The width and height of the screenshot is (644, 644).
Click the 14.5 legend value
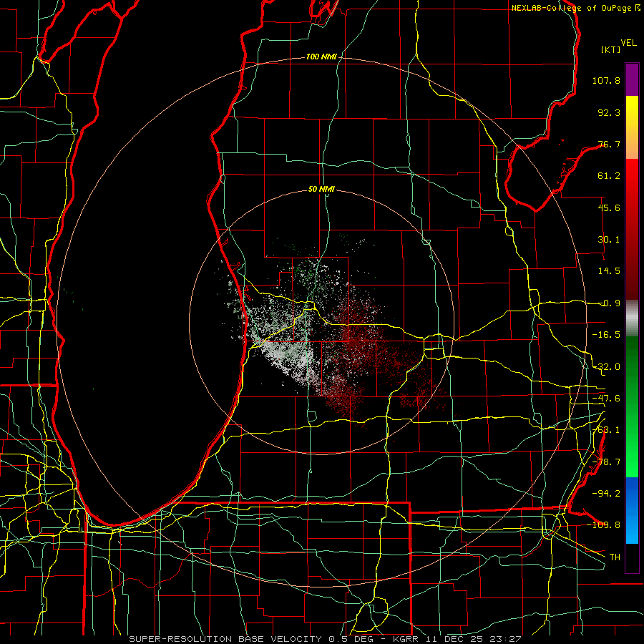609,271
